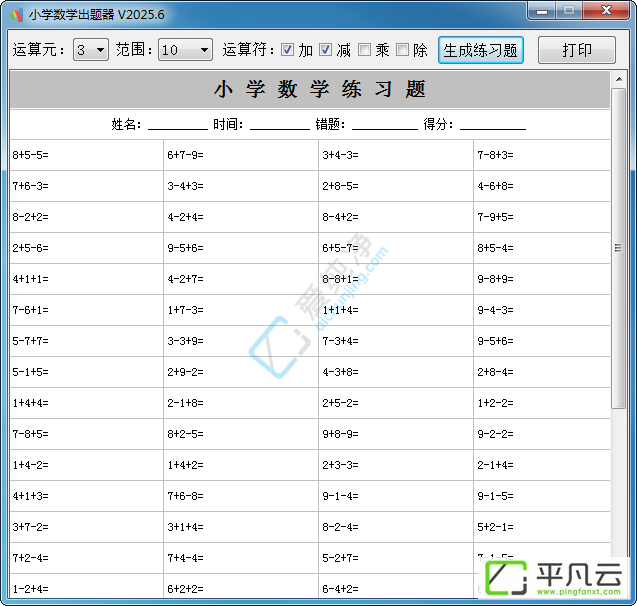Select the 9+8-9= problem cell
Viewport: 637px width, 606px height.
396,434
